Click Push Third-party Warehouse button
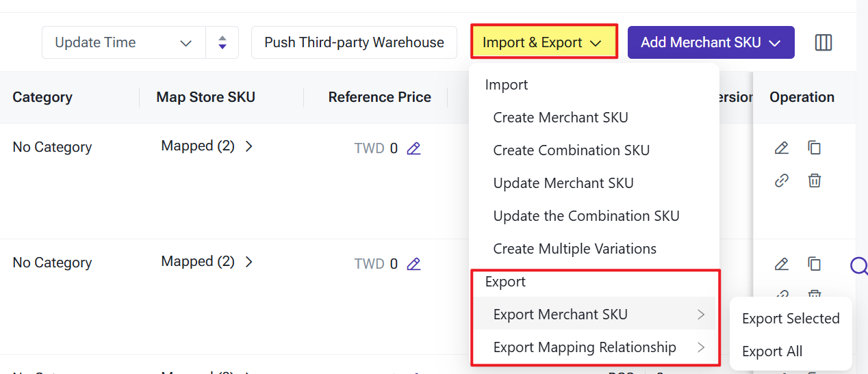The height and width of the screenshot is (374, 868). tap(354, 42)
